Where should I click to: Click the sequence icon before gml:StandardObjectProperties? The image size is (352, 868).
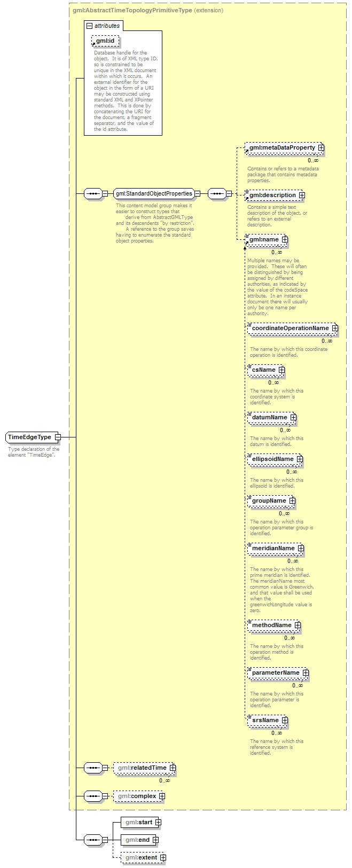(x=93, y=194)
